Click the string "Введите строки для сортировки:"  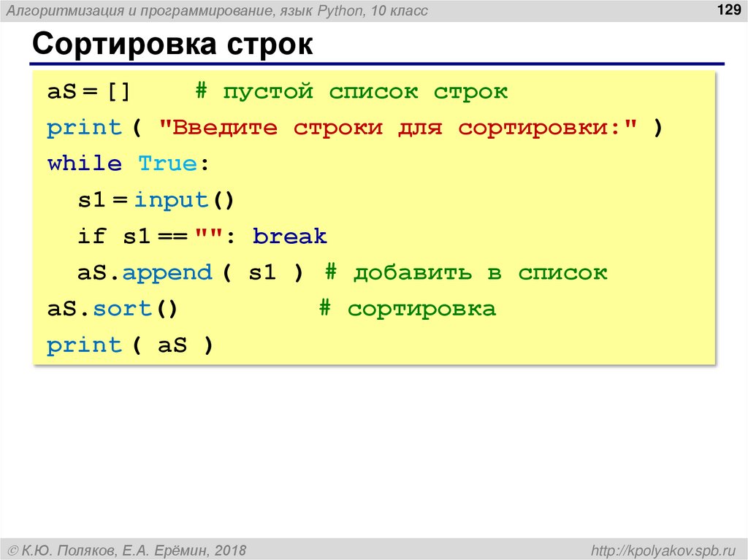(398, 128)
